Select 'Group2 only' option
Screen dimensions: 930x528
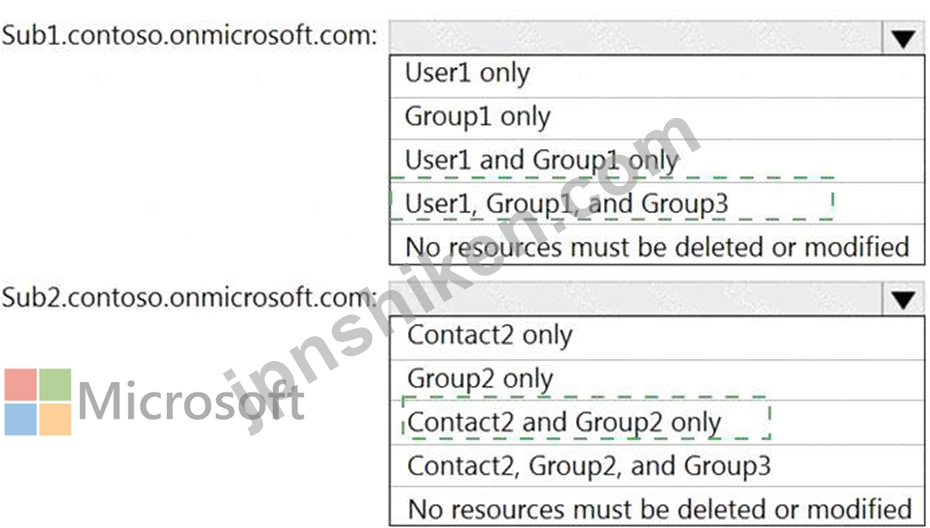[657, 380]
